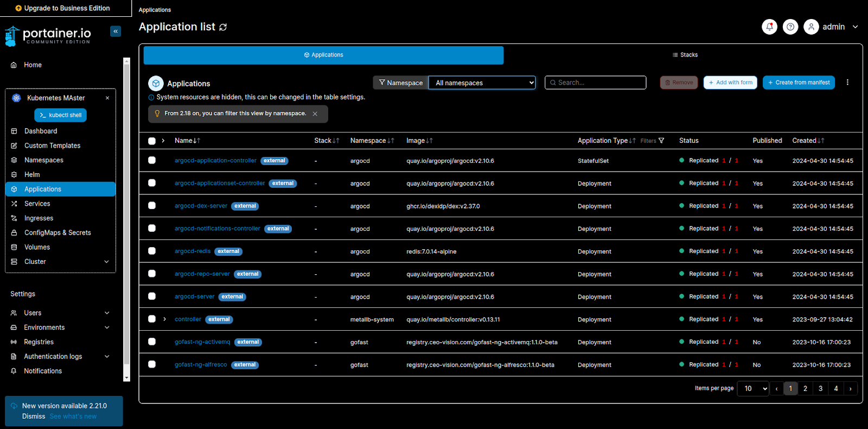Click the Home sidebar icon

14,65
